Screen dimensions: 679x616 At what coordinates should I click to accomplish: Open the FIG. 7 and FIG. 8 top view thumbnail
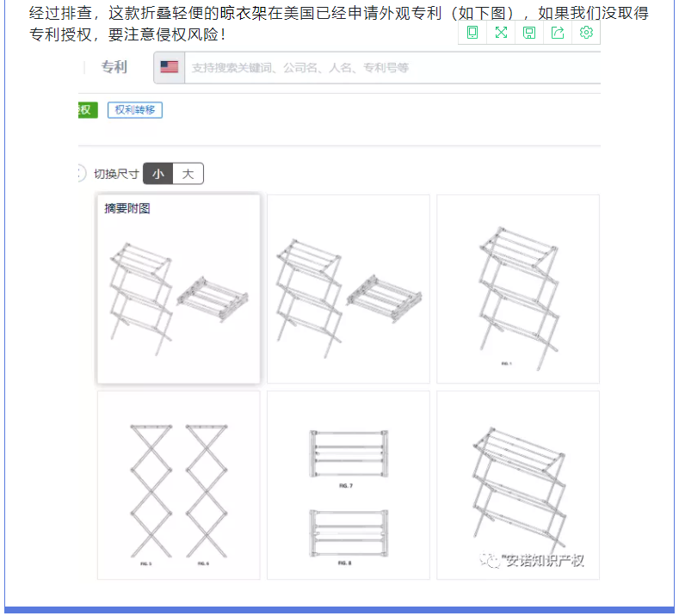tap(349, 485)
